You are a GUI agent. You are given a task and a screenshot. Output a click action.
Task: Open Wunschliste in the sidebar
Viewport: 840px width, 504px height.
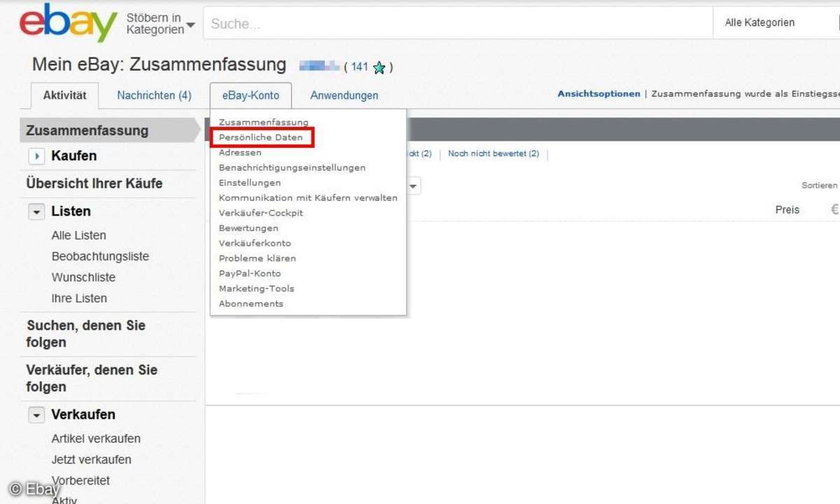(x=83, y=277)
